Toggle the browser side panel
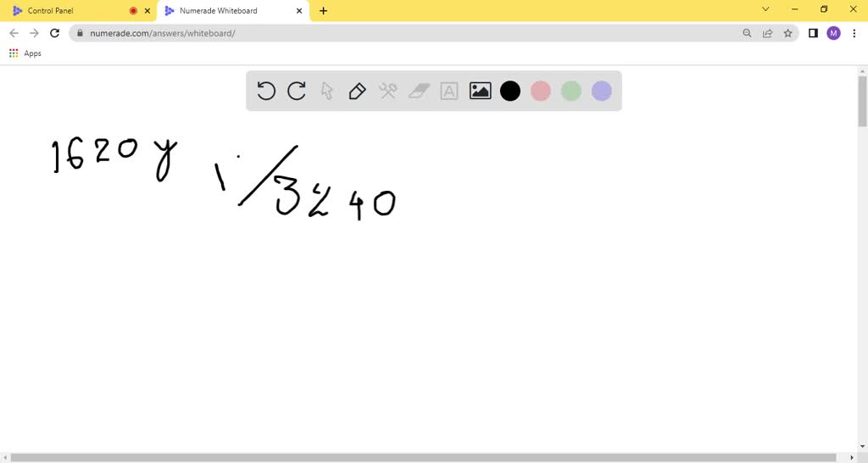The height and width of the screenshot is (463, 868). pos(813,33)
